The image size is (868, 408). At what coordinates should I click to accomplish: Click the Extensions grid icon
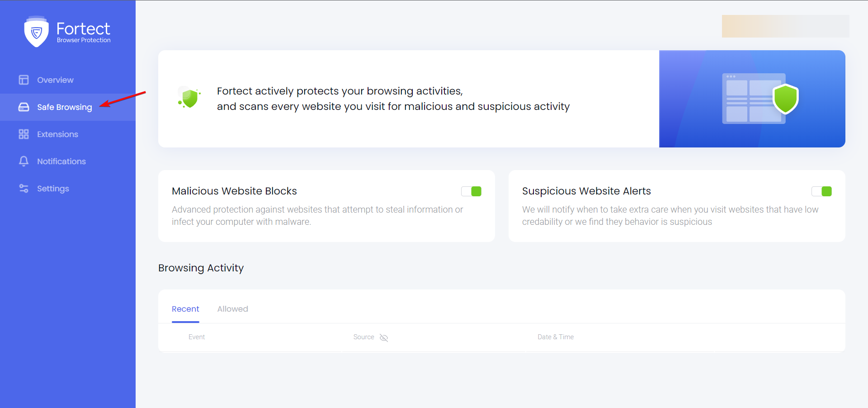24,134
